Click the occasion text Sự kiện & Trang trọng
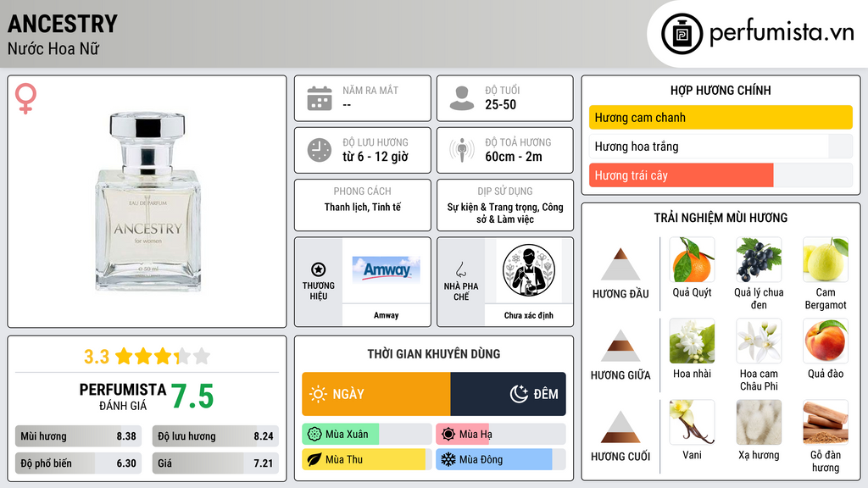 (x=492, y=207)
